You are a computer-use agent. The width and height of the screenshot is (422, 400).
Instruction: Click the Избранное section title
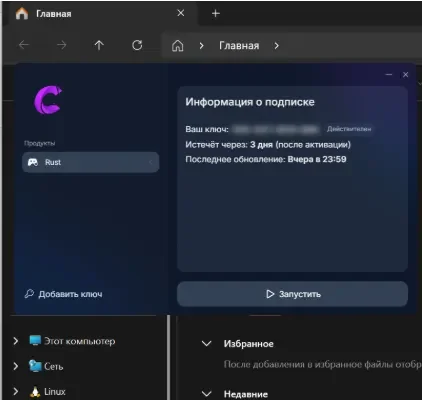[249, 344]
